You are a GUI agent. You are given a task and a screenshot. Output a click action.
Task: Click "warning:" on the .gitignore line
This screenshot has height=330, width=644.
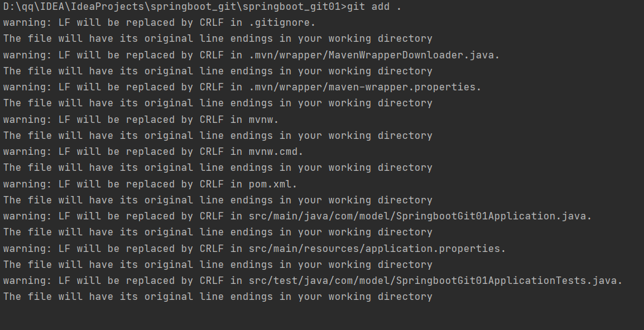[28, 23]
